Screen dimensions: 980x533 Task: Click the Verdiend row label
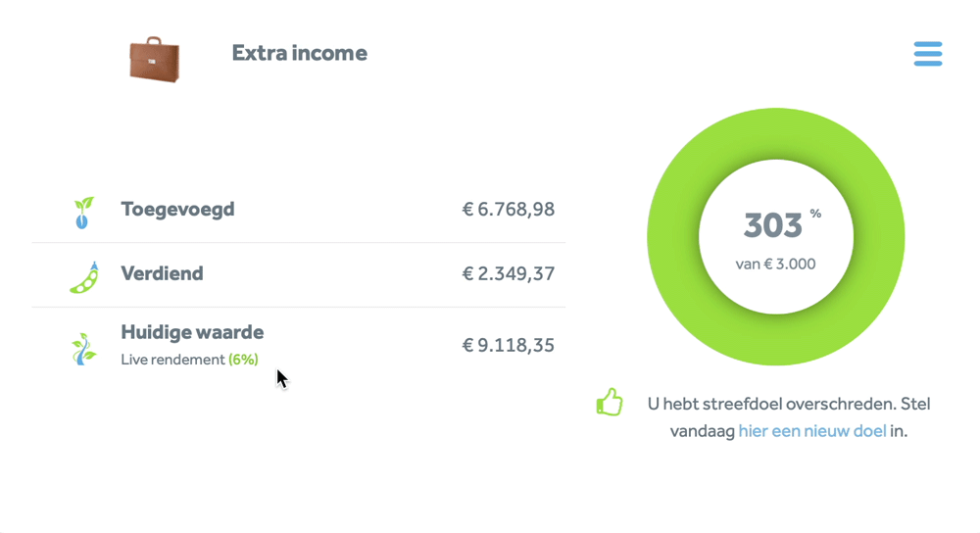[162, 273]
